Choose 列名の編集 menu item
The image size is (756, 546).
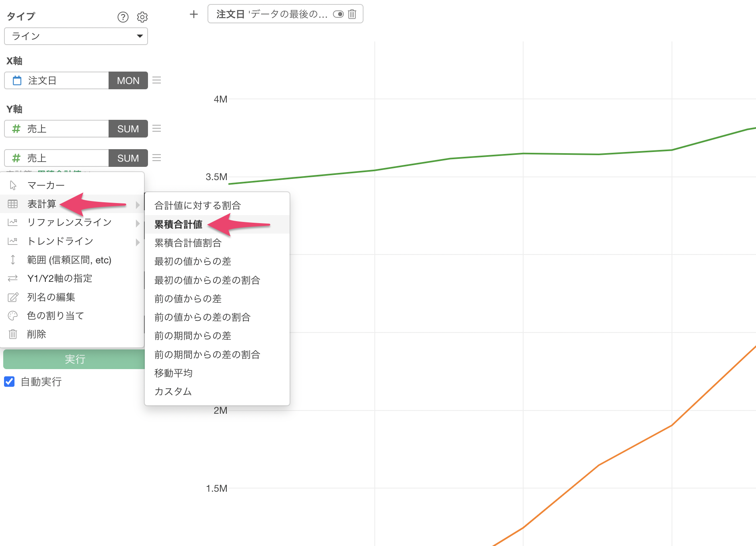coord(72,297)
